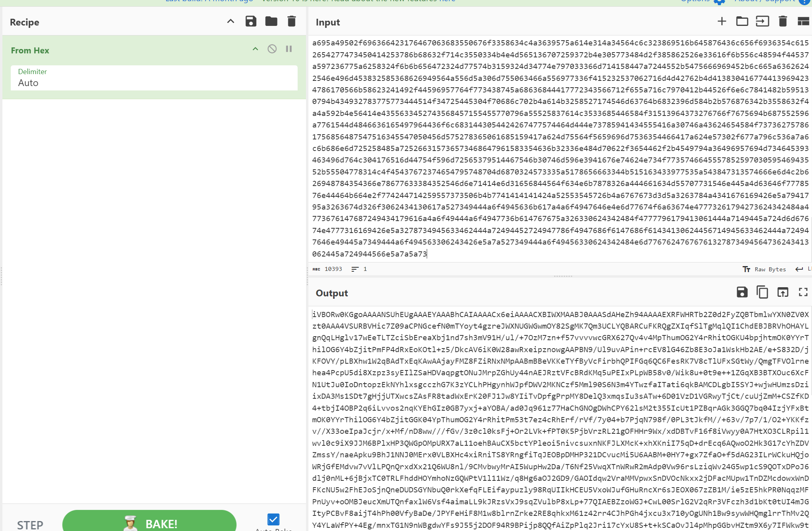Viewport: 812px width, 531px height.
Task: Clear the recipe with the trash icon
Action: (292, 22)
